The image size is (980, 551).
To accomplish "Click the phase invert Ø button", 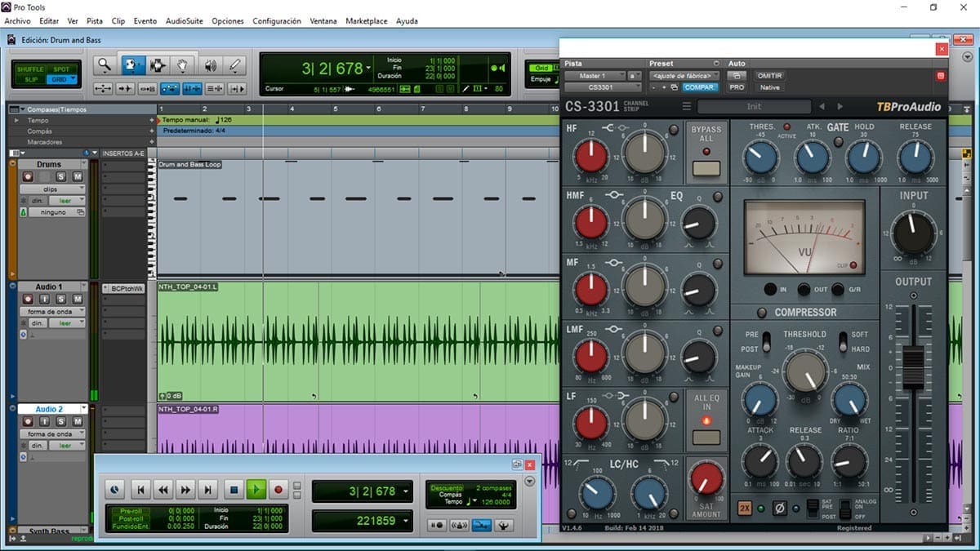I will click(780, 508).
